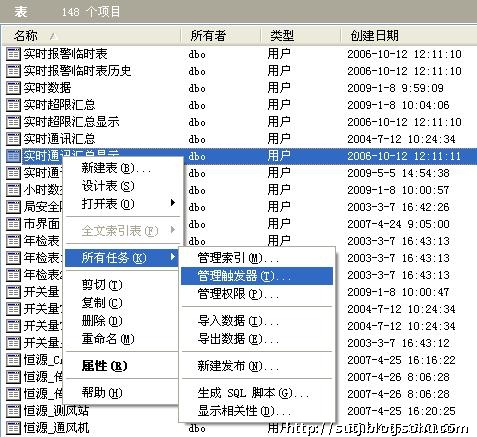The height and width of the screenshot is (437, 477).
Task: Choose 设计表 (S) from context menu
Action: tap(122, 186)
